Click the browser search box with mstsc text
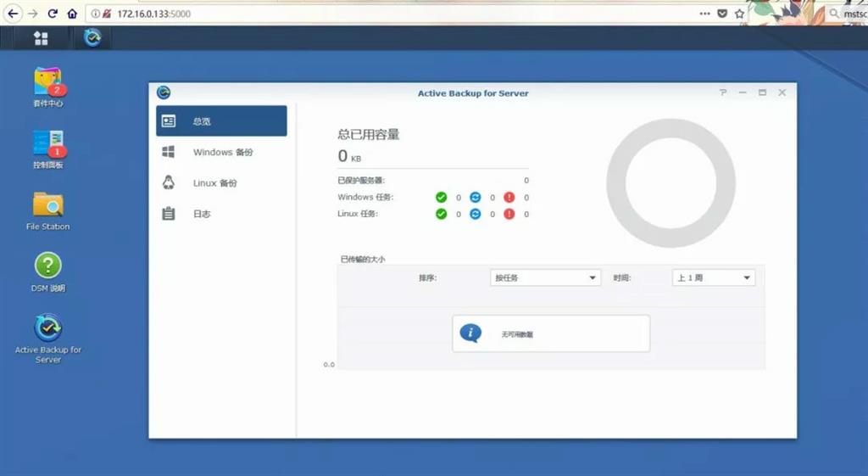Viewport: 868px width, 476px height. [847, 14]
